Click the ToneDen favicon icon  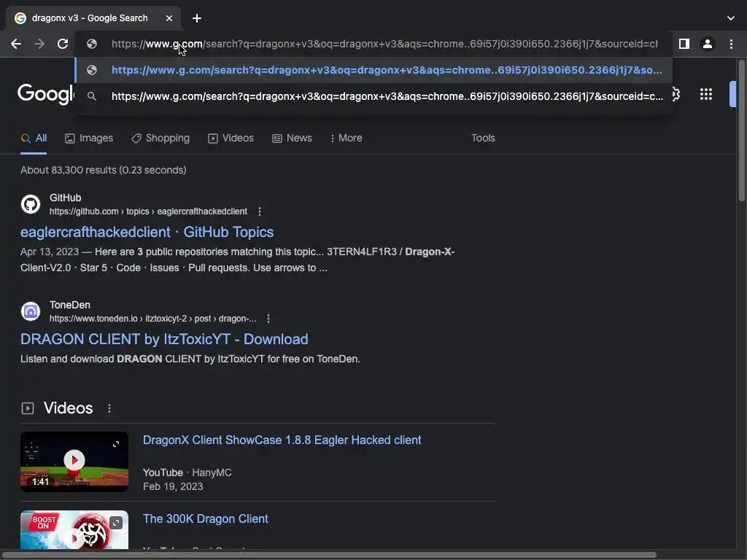[31, 311]
